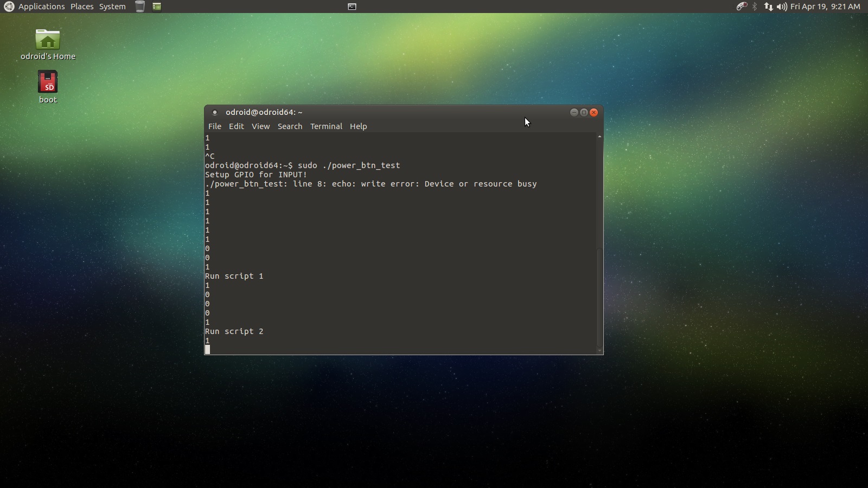Select the terminal window from the window list
Viewport: 868px width, 488px height.
[x=353, y=7]
